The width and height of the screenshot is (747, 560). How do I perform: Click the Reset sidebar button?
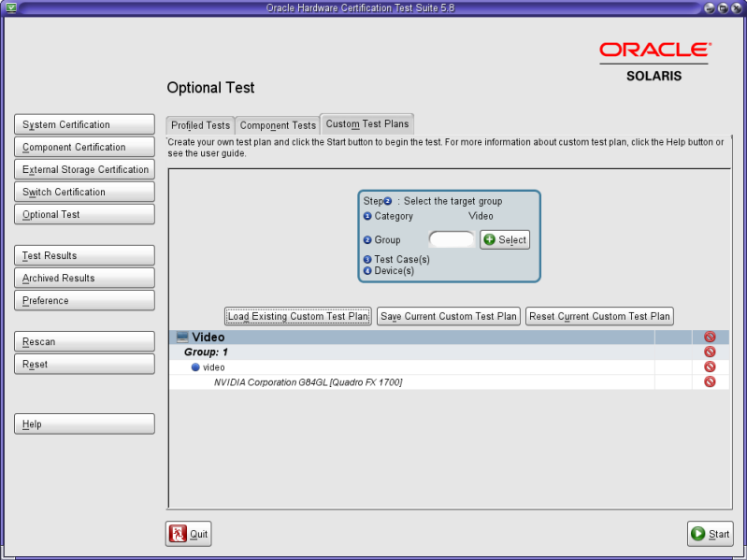coord(84,364)
